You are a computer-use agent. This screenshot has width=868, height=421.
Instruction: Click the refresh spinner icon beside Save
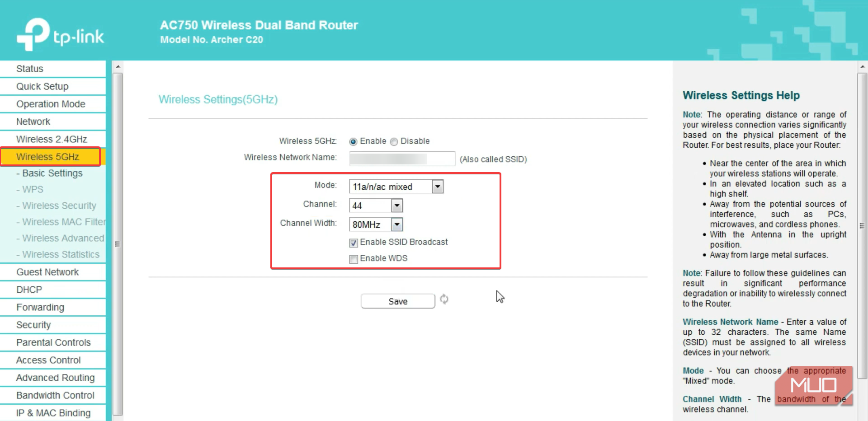(x=444, y=299)
